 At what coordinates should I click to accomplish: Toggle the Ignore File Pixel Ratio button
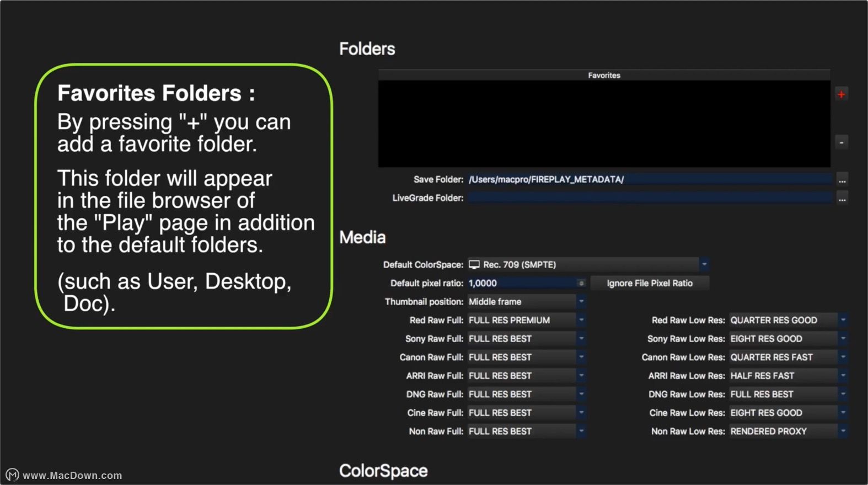pyautogui.click(x=650, y=283)
